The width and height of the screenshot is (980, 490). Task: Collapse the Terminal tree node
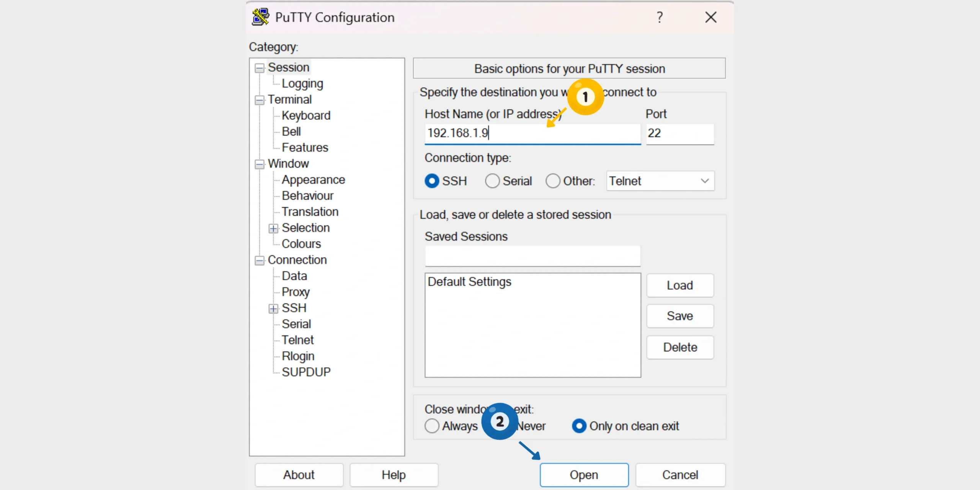[x=260, y=100]
